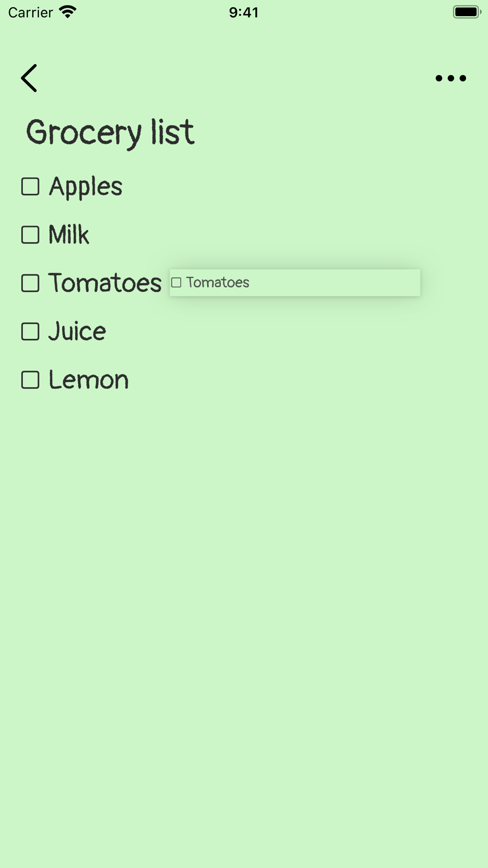Image resolution: width=488 pixels, height=868 pixels.
Task: Click the empty note area below Lemon
Action: (244, 586)
